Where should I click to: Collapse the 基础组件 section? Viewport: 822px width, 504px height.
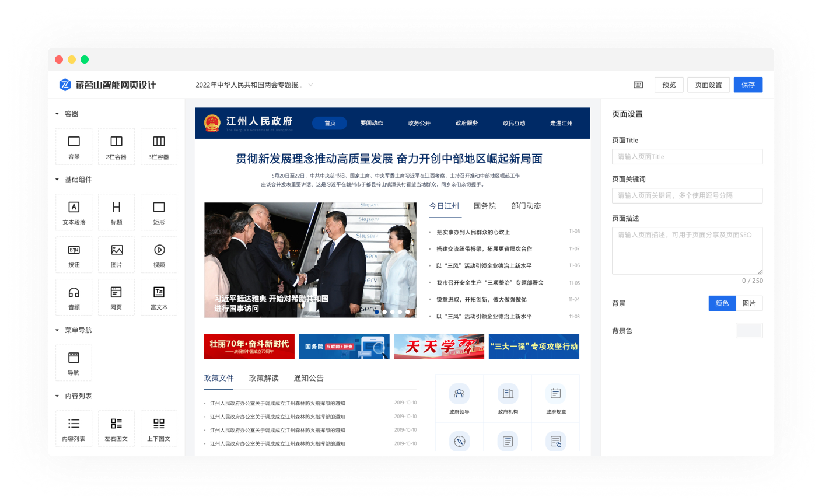57,180
